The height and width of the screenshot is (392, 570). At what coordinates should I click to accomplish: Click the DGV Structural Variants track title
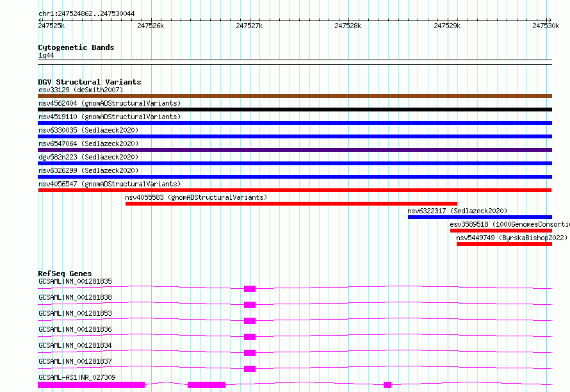pyautogui.click(x=90, y=82)
